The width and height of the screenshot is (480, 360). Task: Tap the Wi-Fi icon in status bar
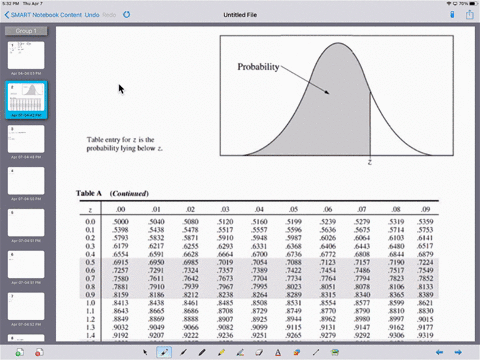(449, 3)
